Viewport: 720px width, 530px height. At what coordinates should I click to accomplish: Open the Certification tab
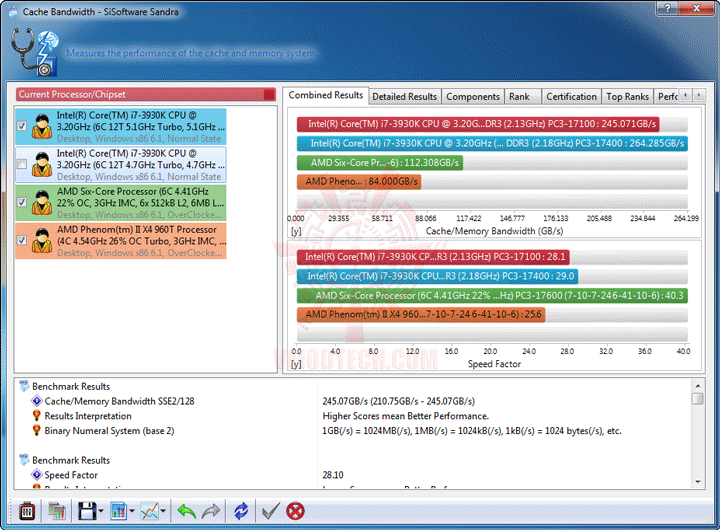point(571,96)
